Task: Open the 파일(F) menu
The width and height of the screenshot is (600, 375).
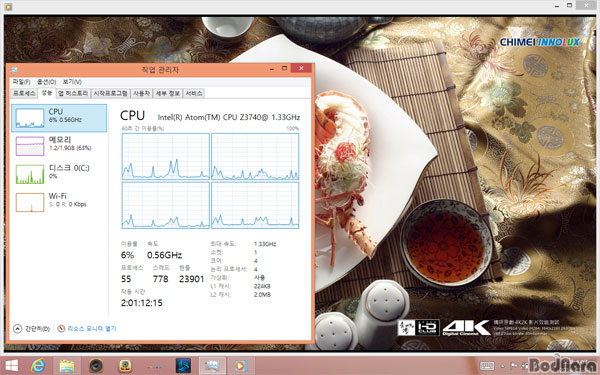Action: point(21,82)
